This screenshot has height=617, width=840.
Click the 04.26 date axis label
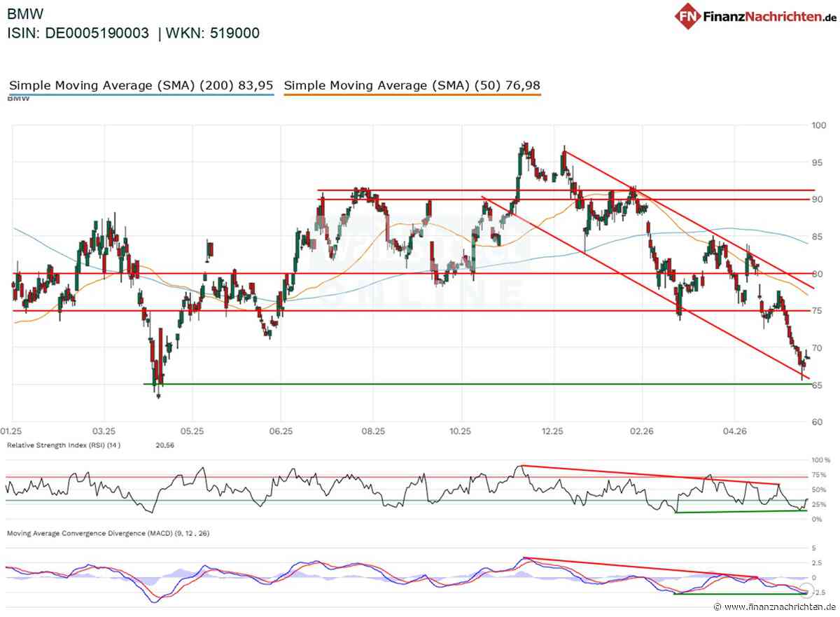coord(734,432)
